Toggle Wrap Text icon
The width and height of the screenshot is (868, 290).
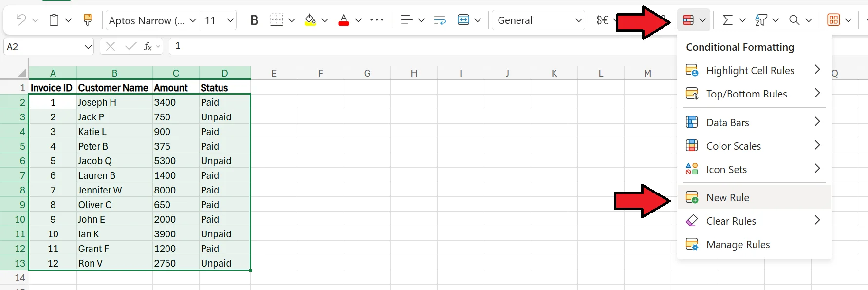[440, 20]
